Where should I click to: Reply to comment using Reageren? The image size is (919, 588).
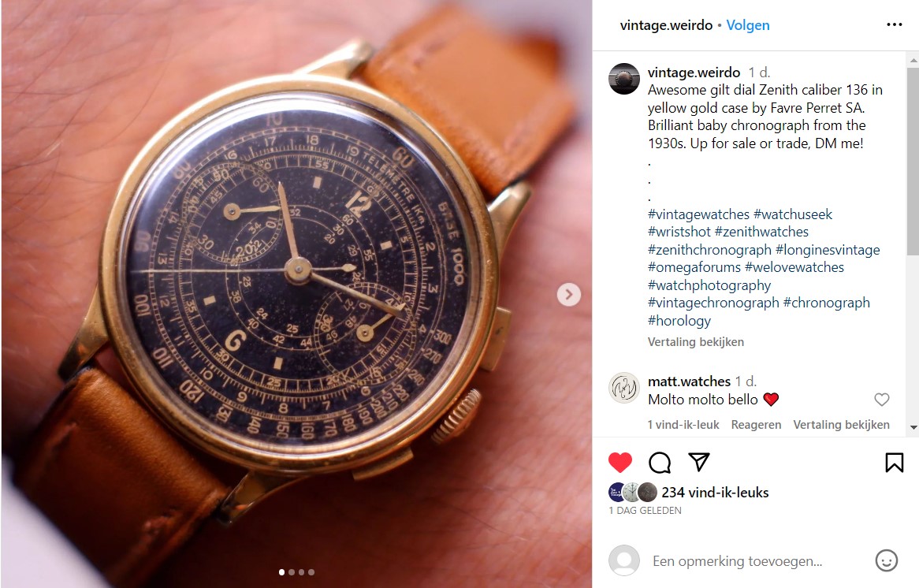[756, 424]
